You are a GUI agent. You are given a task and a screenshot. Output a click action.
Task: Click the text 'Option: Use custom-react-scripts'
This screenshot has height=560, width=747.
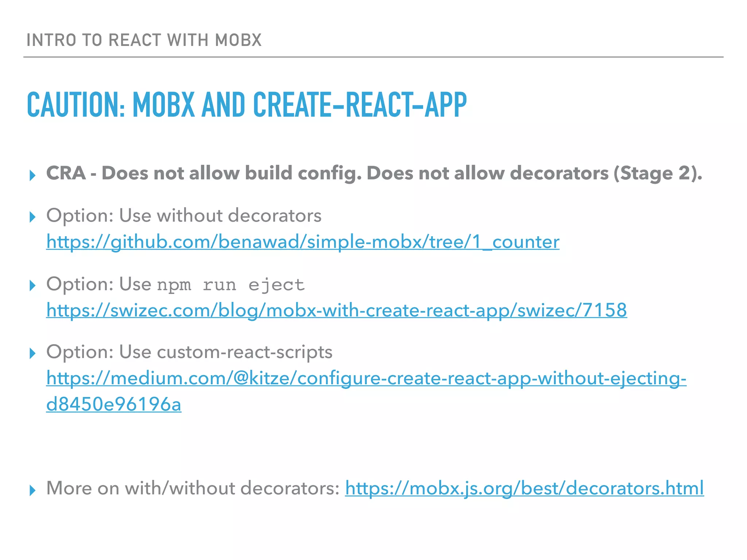point(189,352)
